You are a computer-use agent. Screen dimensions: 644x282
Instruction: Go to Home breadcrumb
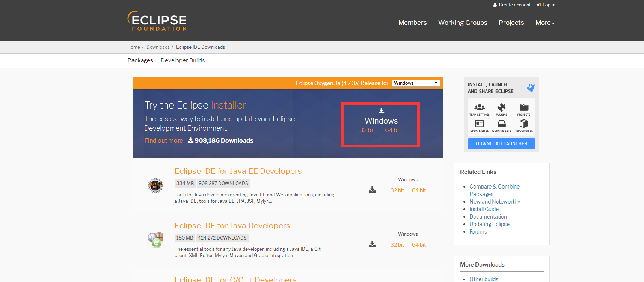tap(133, 47)
